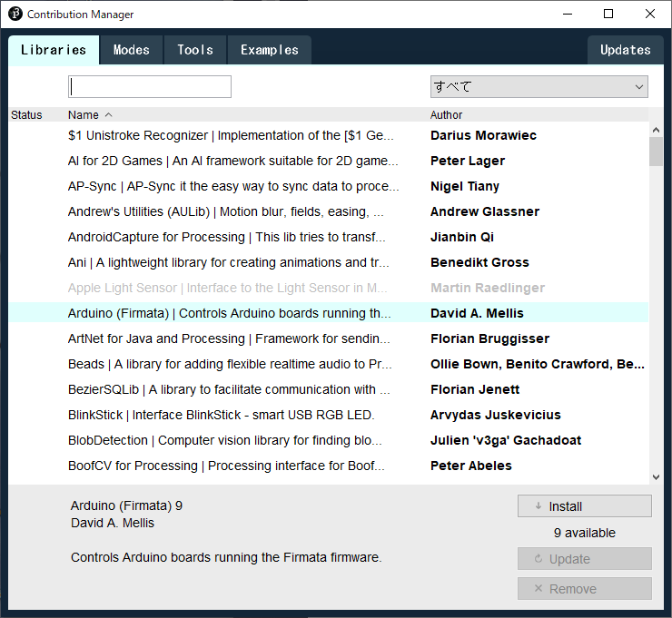Select the Beads audio library row
Viewport: 672px width, 618px height.
[329, 364]
